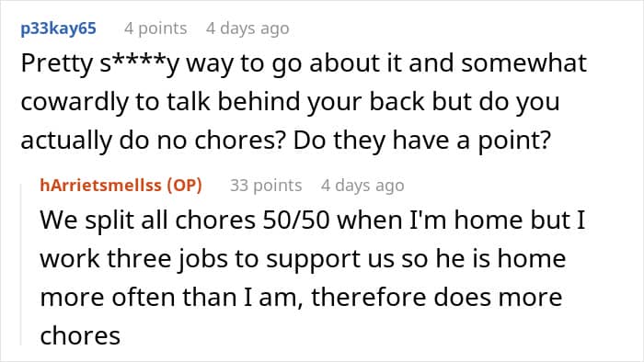The image size is (644, 362).
Task: Click the question 'Do they have a point?'
Action: (421, 141)
